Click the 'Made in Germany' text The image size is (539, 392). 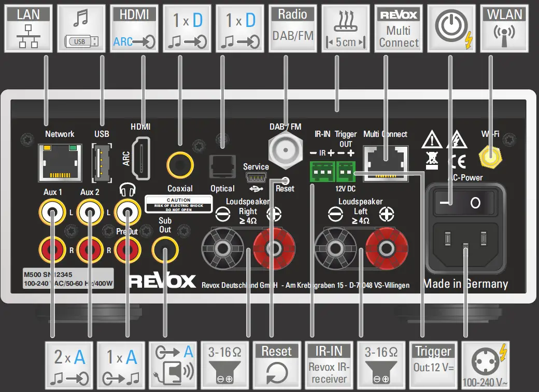tap(465, 284)
